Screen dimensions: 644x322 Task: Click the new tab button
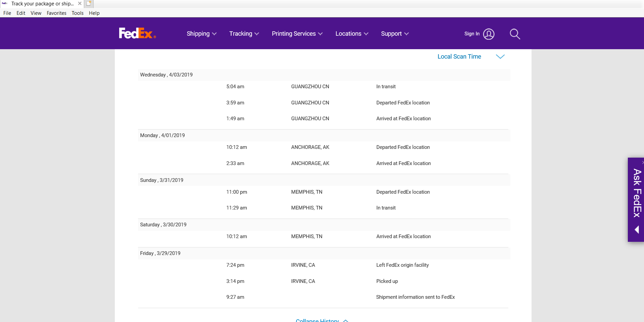pos(89,4)
